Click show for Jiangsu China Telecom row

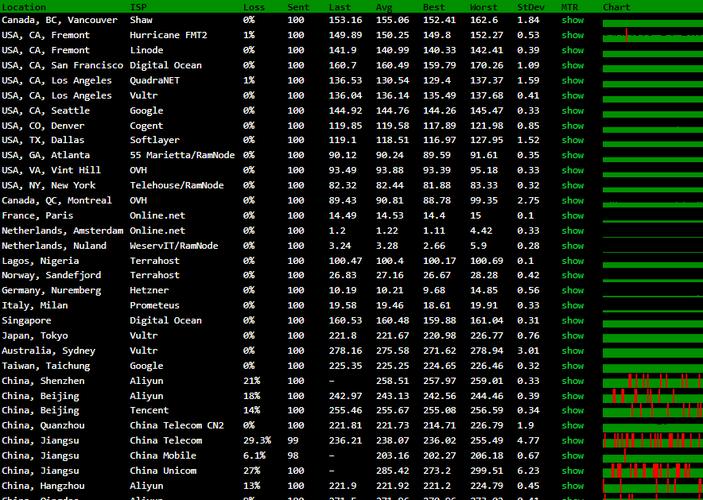[573, 441]
